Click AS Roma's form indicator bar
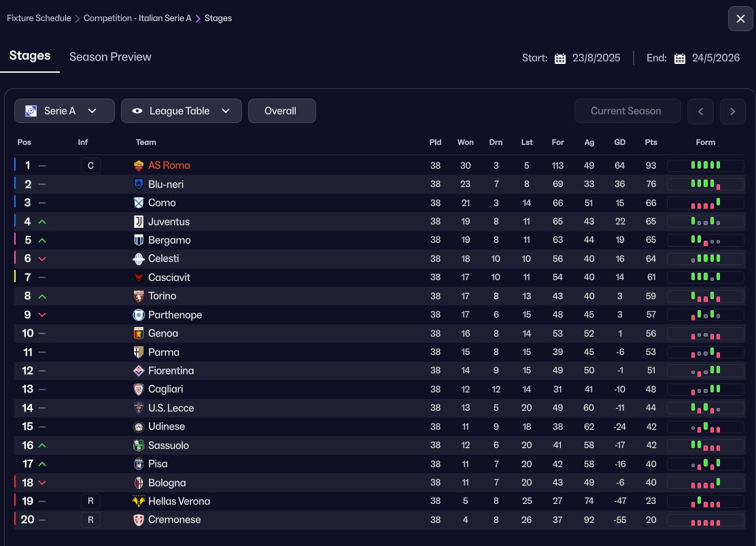This screenshot has width=756, height=546. (705, 165)
